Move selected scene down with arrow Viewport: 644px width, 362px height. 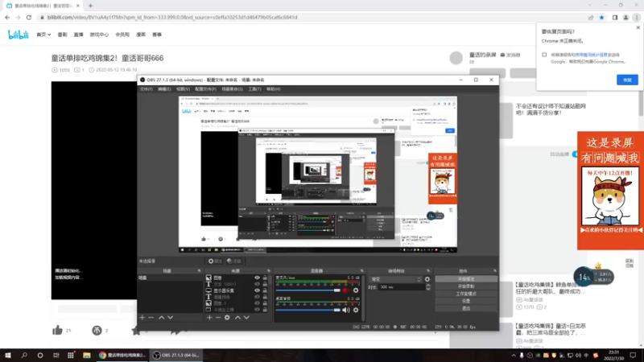tap(171, 317)
